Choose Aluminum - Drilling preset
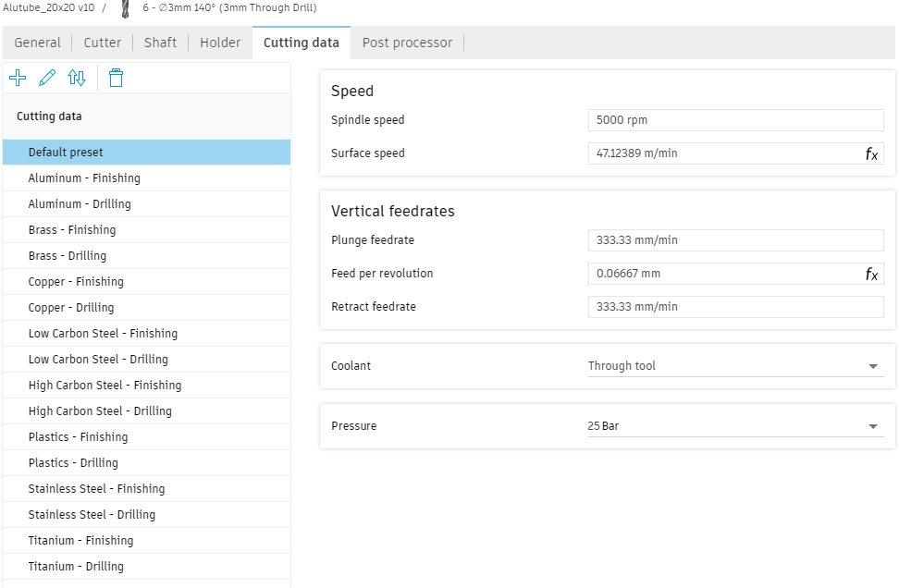Screen dimensions: 899x588 pos(147,204)
